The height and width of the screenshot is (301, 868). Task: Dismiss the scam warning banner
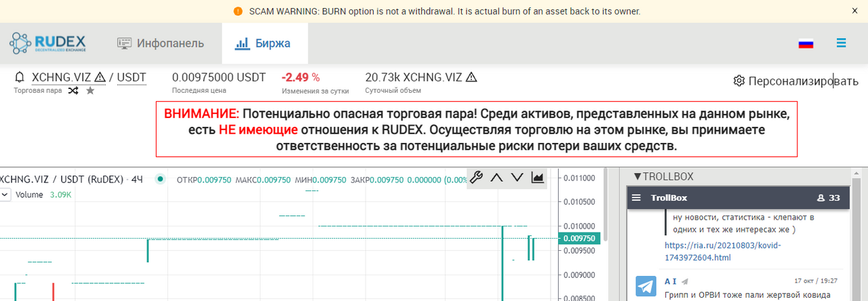pos(854,11)
